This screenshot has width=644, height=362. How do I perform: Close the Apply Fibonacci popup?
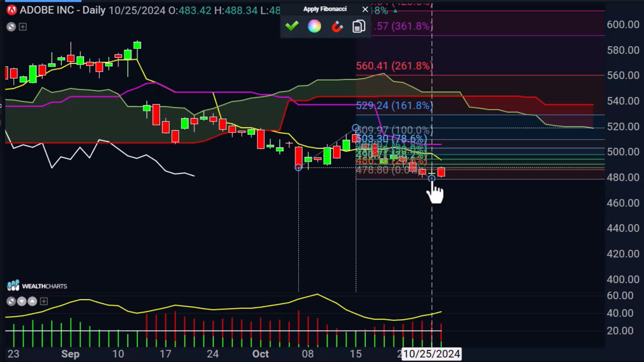pos(365,9)
